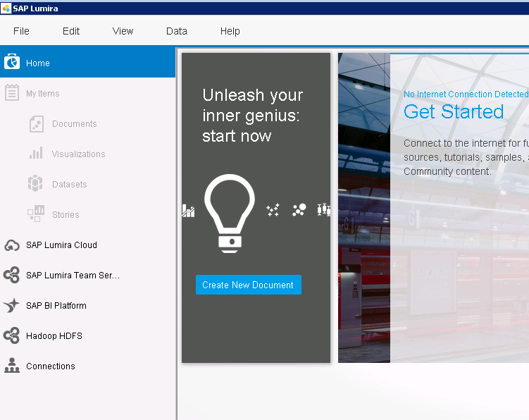Click the Hadoop HDFS icon
529x420 pixels.
point(12,335)
